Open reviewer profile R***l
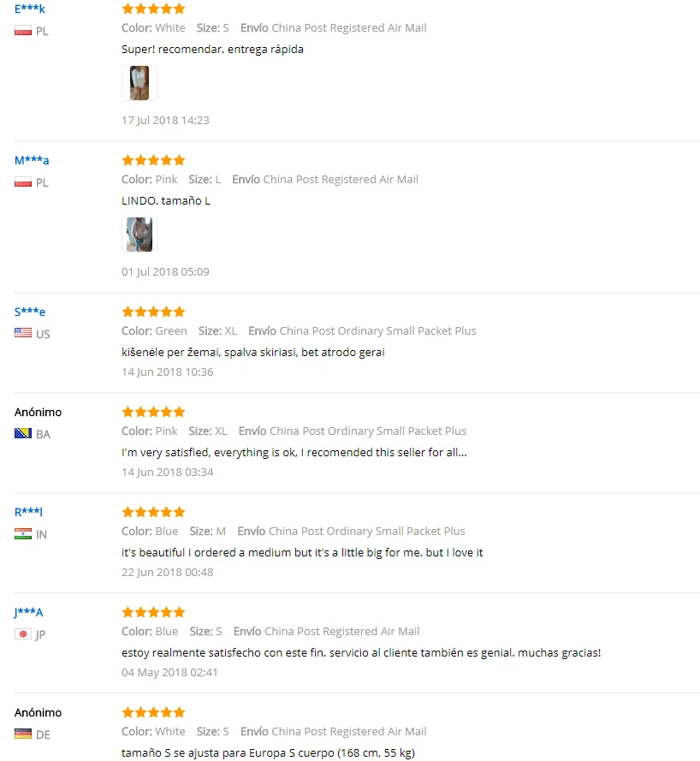The height and width of the screenshot is (761, 700). pos(28,512)
